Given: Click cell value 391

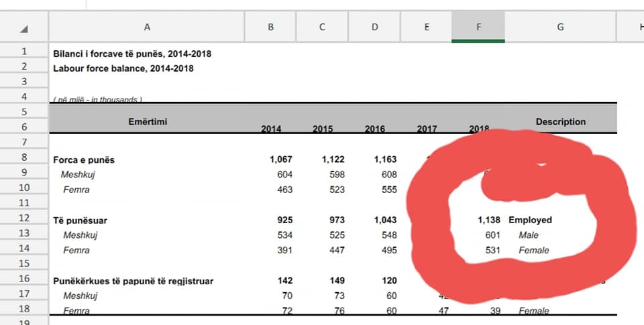Looking at the screenshot, I should click(x=284, y=251).
